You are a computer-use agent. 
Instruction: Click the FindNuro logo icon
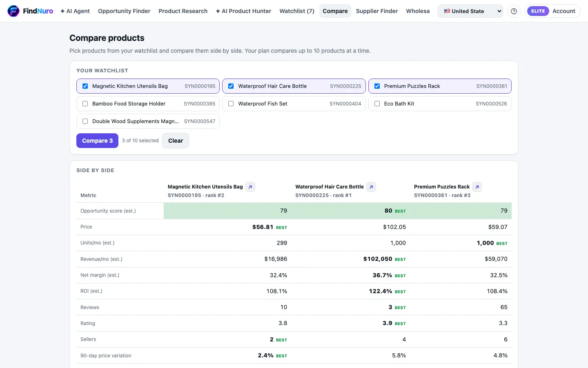coord(13,11)
